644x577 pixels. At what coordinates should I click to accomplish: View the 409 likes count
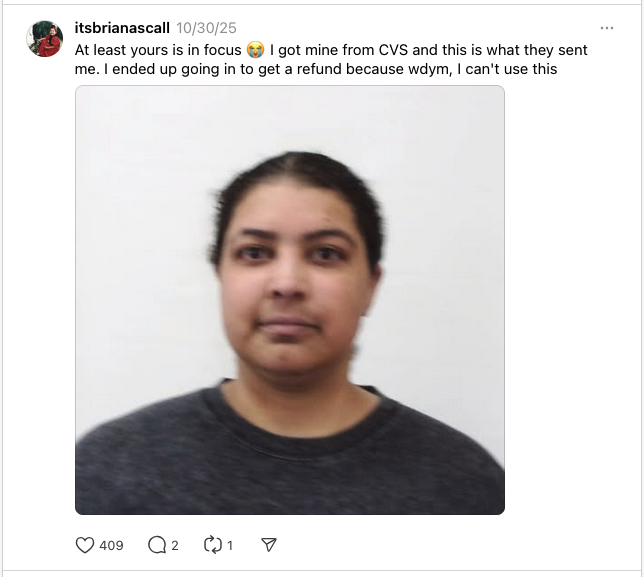[x=111, y=545]
